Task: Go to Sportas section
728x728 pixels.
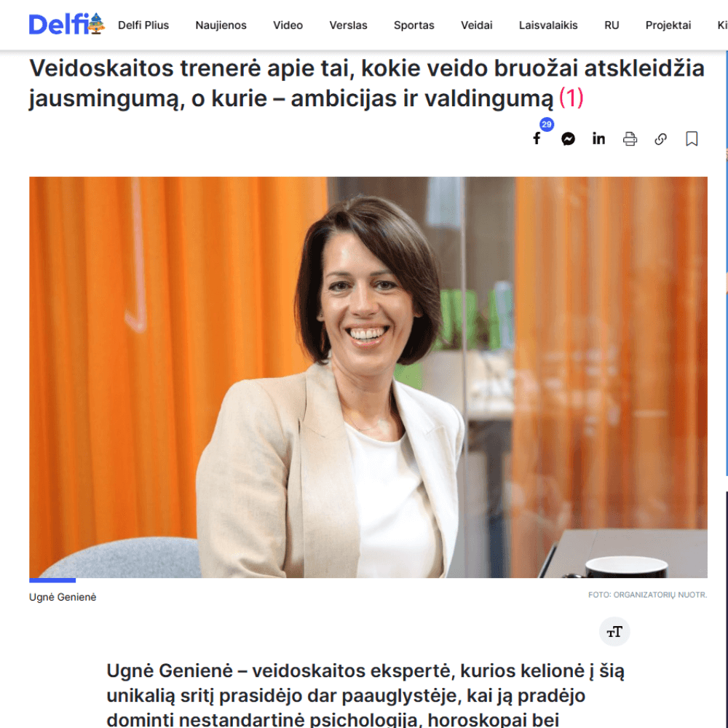Action: click(414, 25)
